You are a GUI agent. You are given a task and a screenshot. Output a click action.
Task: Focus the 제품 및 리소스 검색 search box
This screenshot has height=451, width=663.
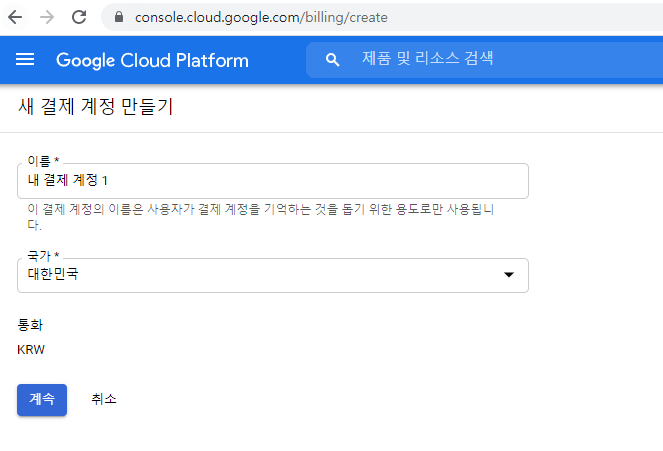tap(484, 60)
